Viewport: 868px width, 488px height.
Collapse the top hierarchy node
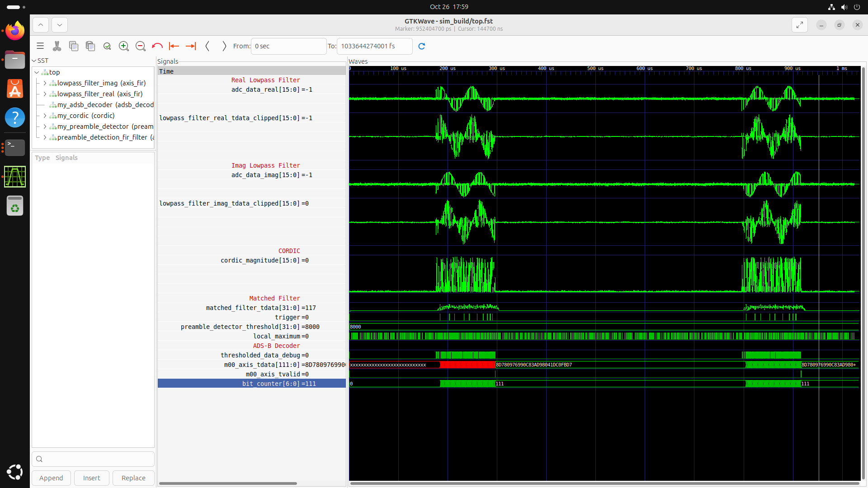click(x=36, y=72)
